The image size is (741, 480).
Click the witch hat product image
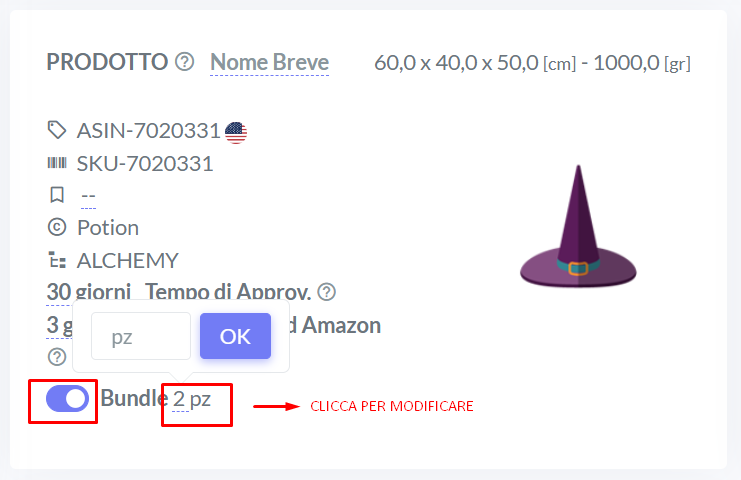pyautogui.click(x=578, y=226)
